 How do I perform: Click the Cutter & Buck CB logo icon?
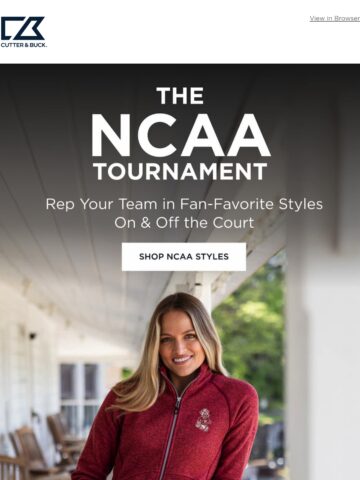point(22,28)
